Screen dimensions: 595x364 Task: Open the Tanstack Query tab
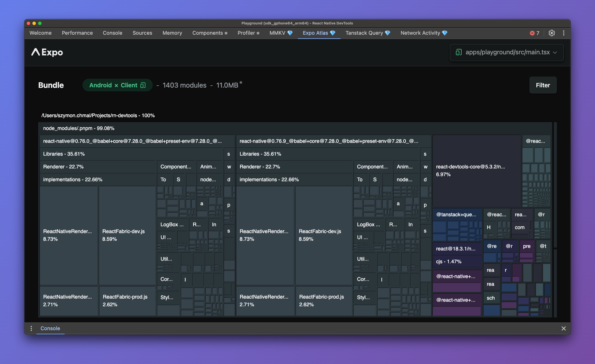tap(368, 33)
